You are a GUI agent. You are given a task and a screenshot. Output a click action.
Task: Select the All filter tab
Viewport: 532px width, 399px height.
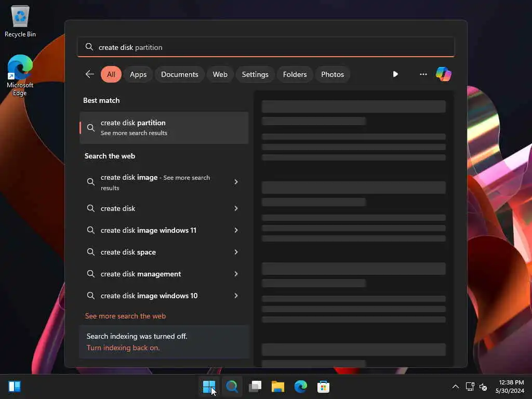coord(111,74)
